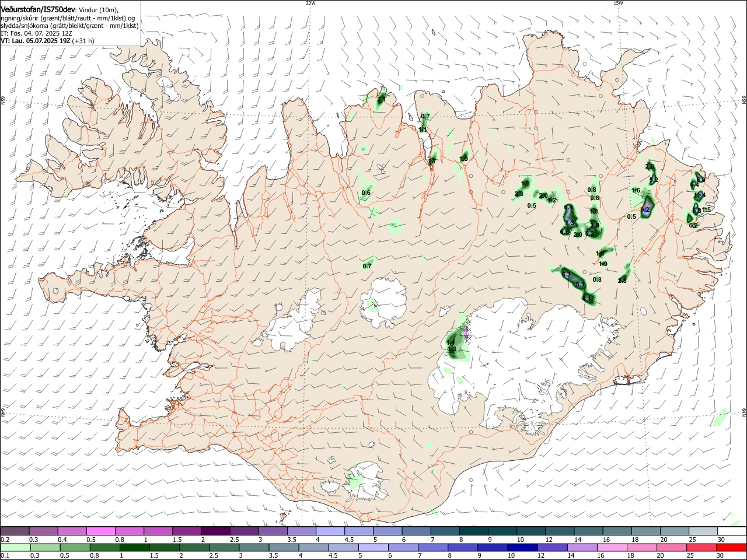The width and height of the screenshot is (747, 560).
Task: Click the '2.3' precipitation value on the map
Action: (518, 194)
